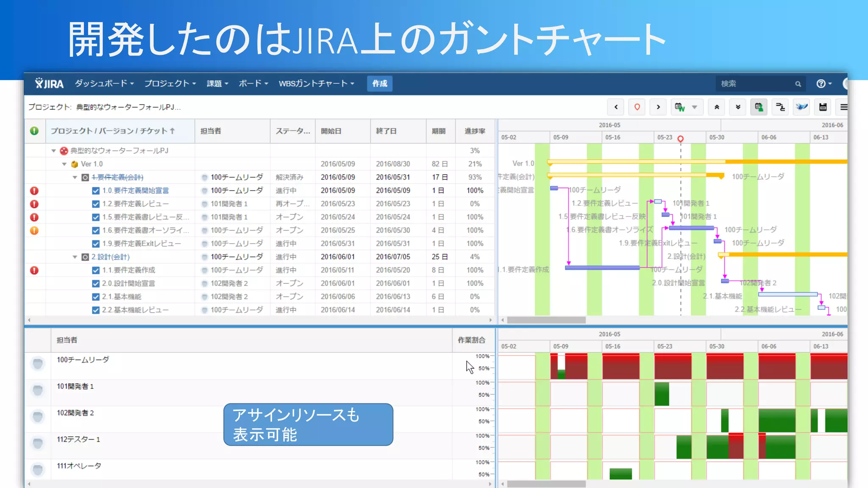Click the 1.6.要件定義書オーソライズ Gantt bar

click(692, 228)
